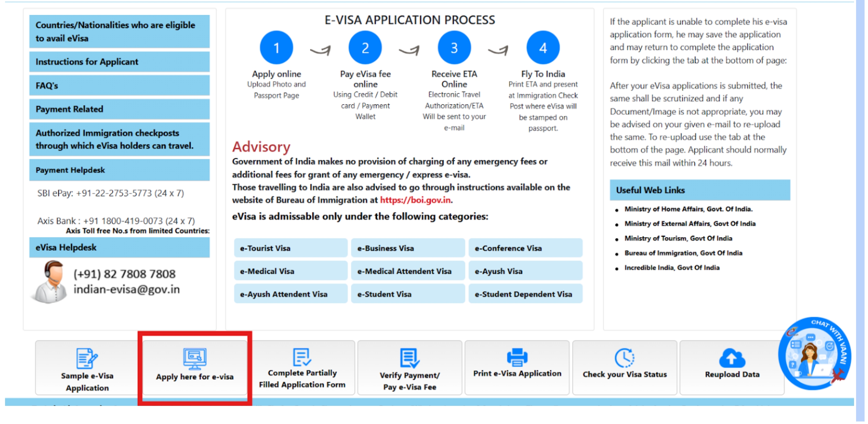Click Verify Payment/Pay e-Visa Fee icon
Screen dimensions: 868x424
point(409,358)
